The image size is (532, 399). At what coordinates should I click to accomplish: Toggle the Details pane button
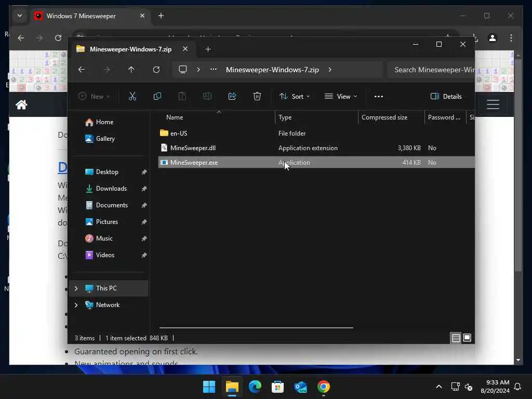pos(446,96)
